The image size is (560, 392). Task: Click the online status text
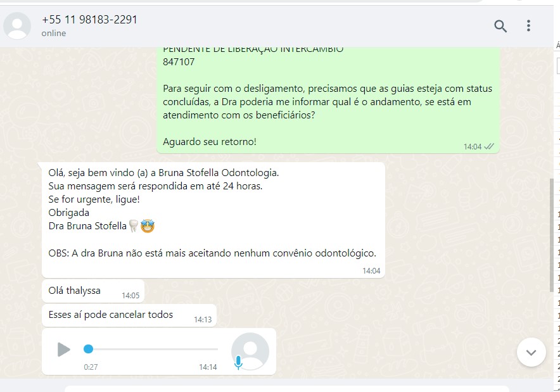click(x=54, y=33)
